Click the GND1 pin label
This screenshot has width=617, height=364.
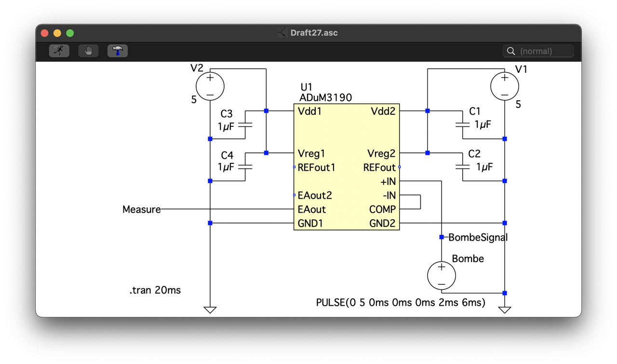point(310,223)
